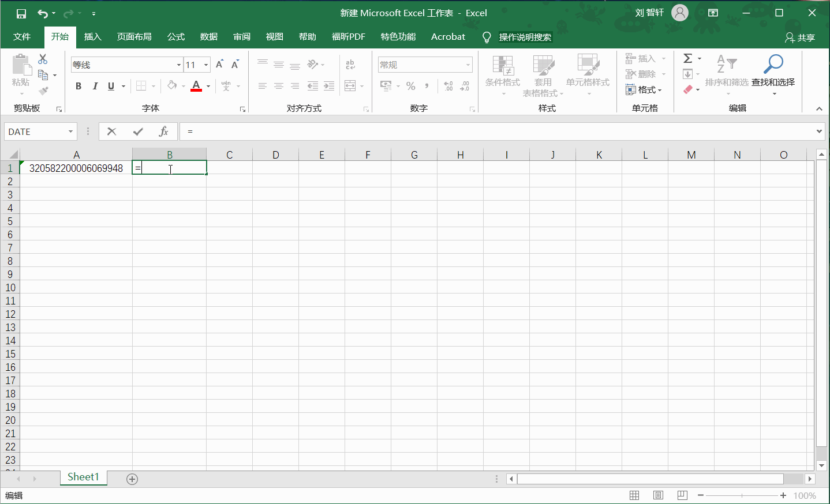Screen dimensions: 830x504
Task: Select the Sheet1 tab
Action: click(x=83, y=477)
